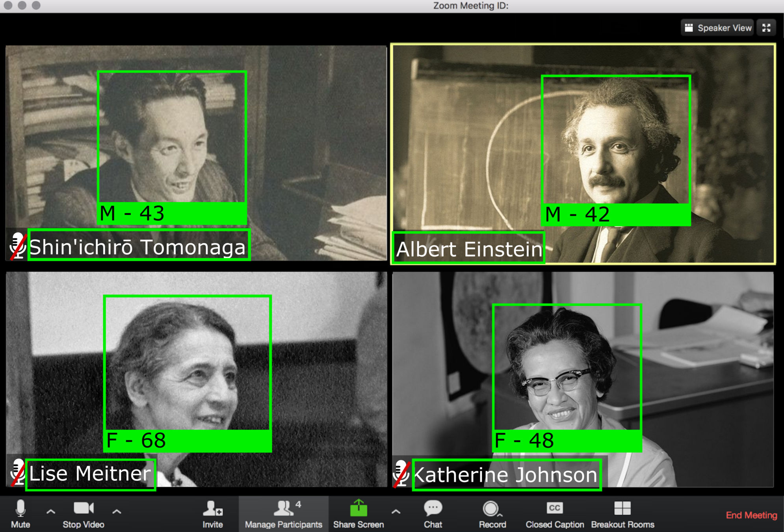Enter full screen using the expand icon
Viewport: 784px width, 532px height.
(766, 28)
